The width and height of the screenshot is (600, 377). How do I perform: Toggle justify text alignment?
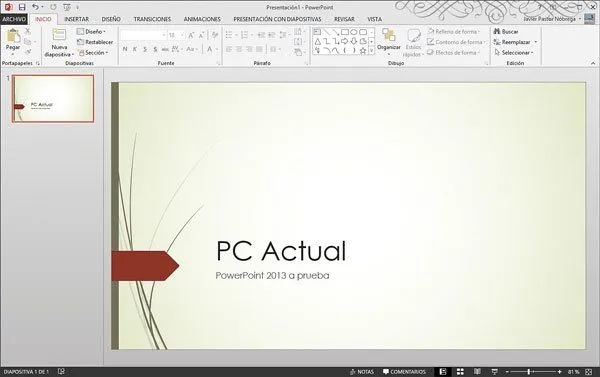pyautogui.click(x=259, y=49)
